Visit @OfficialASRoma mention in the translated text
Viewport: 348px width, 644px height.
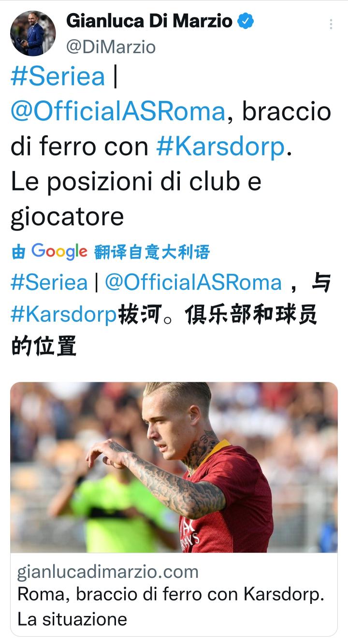[x=193, y=283]
